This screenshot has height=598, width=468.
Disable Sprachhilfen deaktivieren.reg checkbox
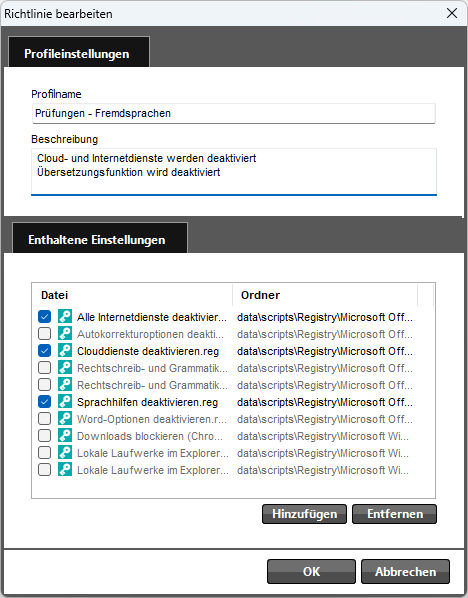tap(45, 402)
